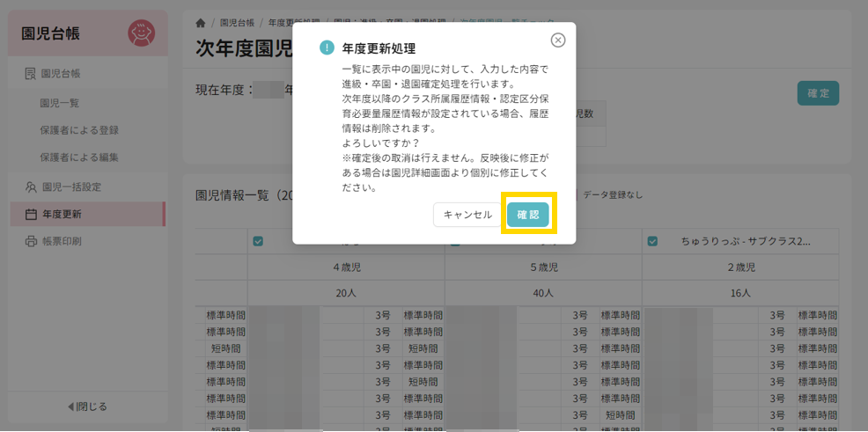Click the people icon for 園児一括設定
Image resolution: width=868 pixels, height=432 pixels.
click(x=31, y=187)
